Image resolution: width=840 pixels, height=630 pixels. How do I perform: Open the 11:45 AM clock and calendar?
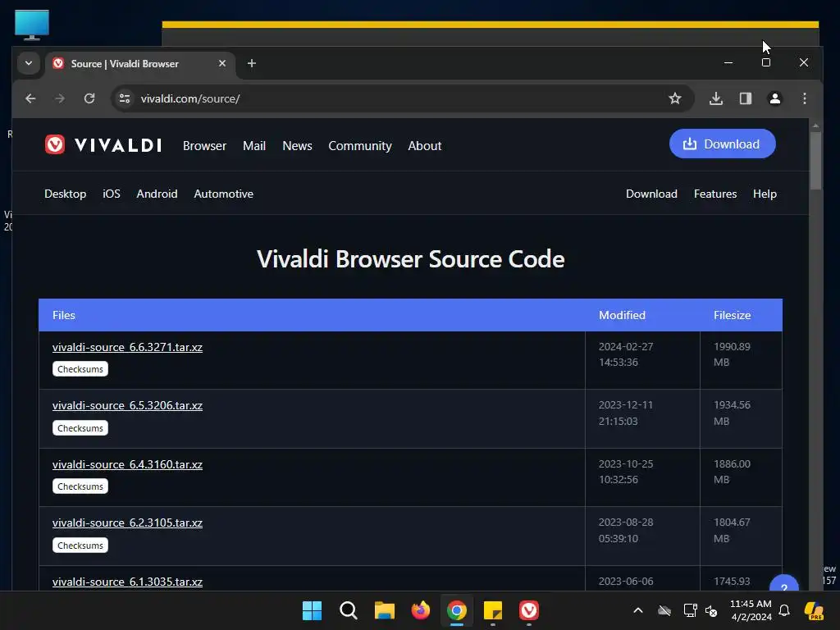click(x=751, y=610)
